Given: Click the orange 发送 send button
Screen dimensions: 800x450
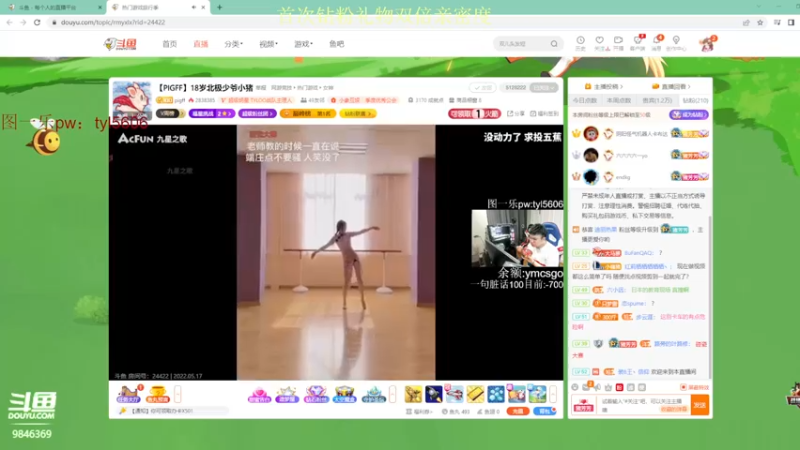Looking at the screenshot, I should (x=700, y=405).
